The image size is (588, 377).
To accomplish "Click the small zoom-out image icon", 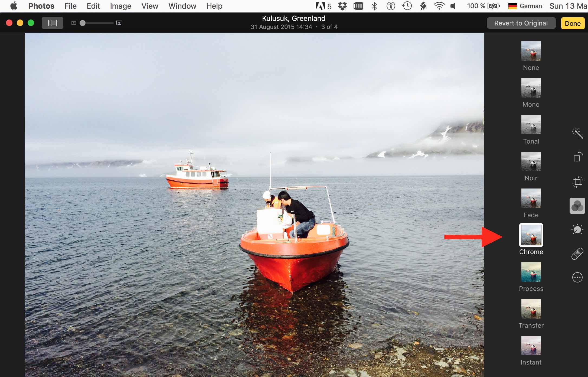I will click(x=74, y=23).
